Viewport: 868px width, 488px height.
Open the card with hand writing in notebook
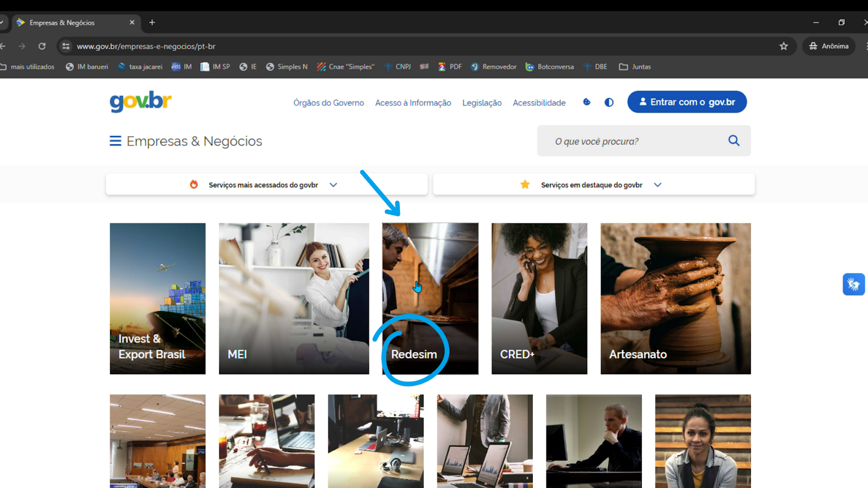tap(267, 441)
